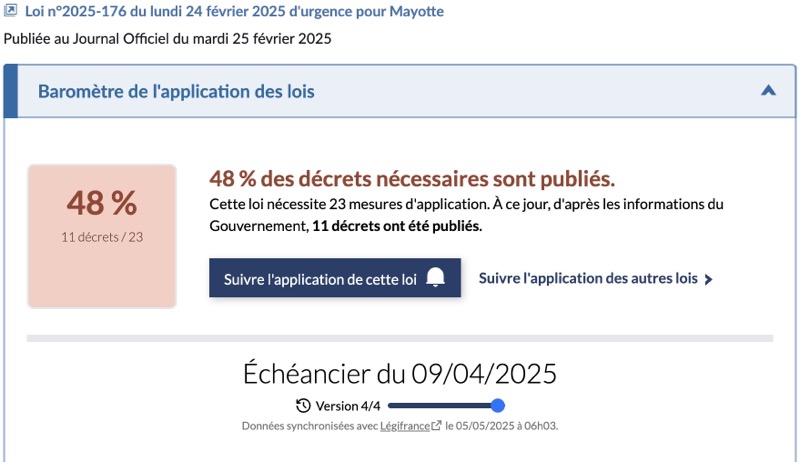Open the Légifrance link
The height and width of the screenshot is (462, 800).
tap(404, 426)
